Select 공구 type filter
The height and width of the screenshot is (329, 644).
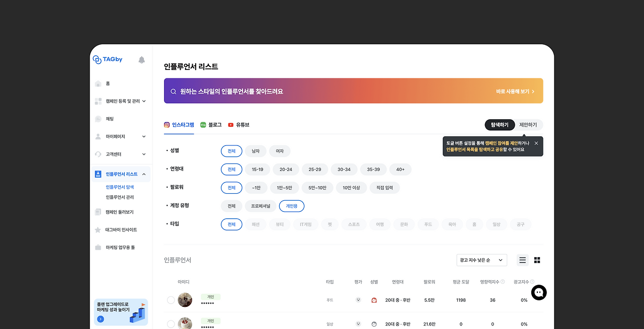pos(521,224)
